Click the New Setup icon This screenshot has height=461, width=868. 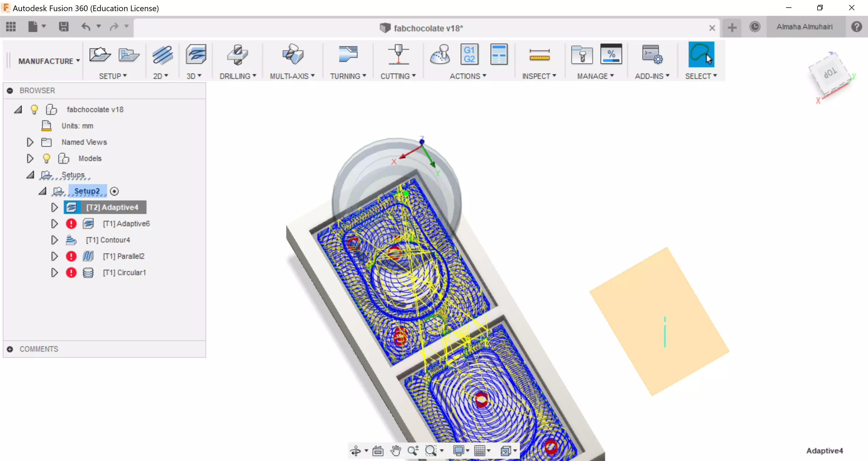tap(100, 55)
